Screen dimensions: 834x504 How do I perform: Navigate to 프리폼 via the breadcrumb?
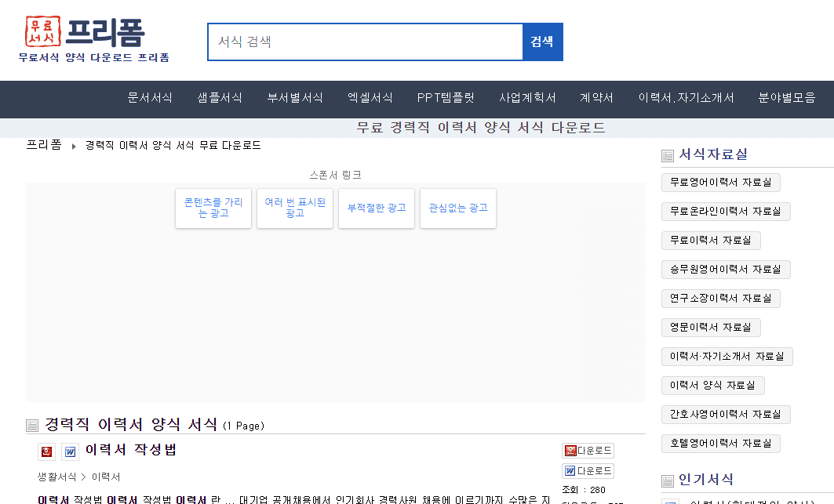tap(45, 145)
